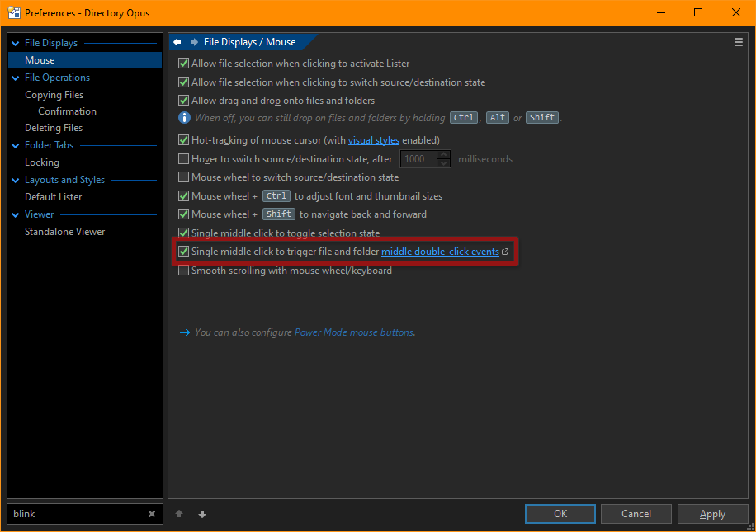
Task: Disable Hot-tracking of mouse cursor
Action: click(x=184, y=139)
